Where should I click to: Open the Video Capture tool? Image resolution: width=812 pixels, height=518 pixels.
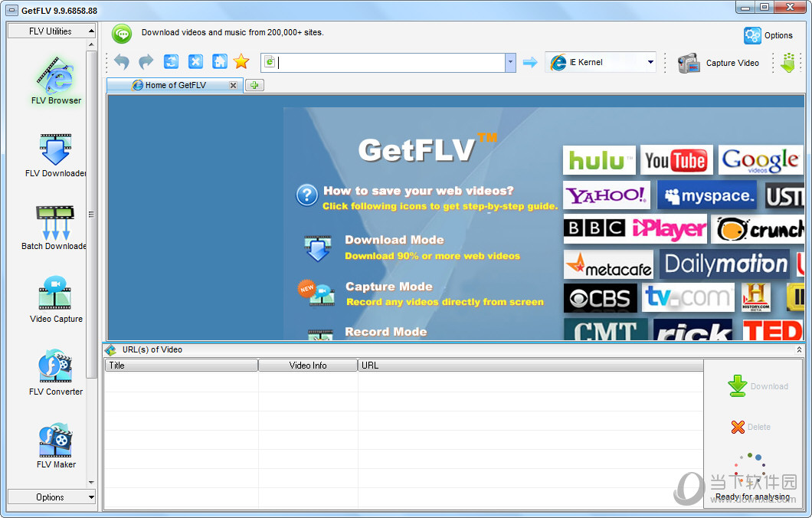pyautogui.click(x=56, y=300)
